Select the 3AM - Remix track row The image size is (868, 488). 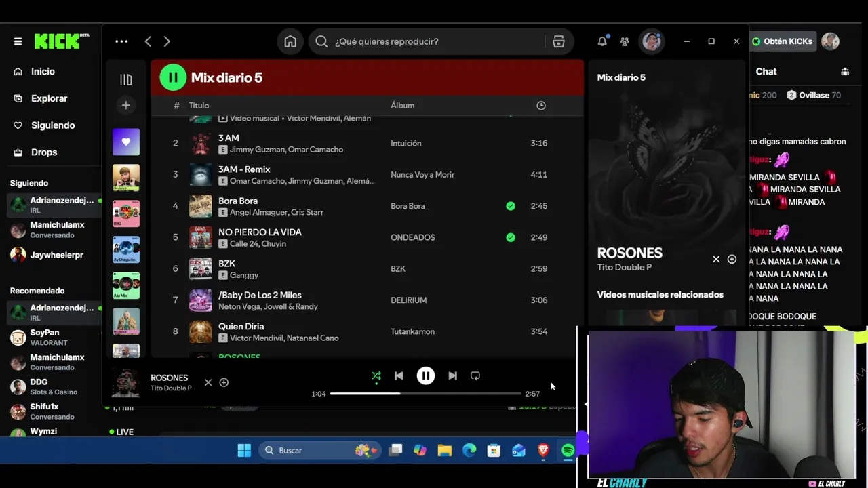(366, 175)
